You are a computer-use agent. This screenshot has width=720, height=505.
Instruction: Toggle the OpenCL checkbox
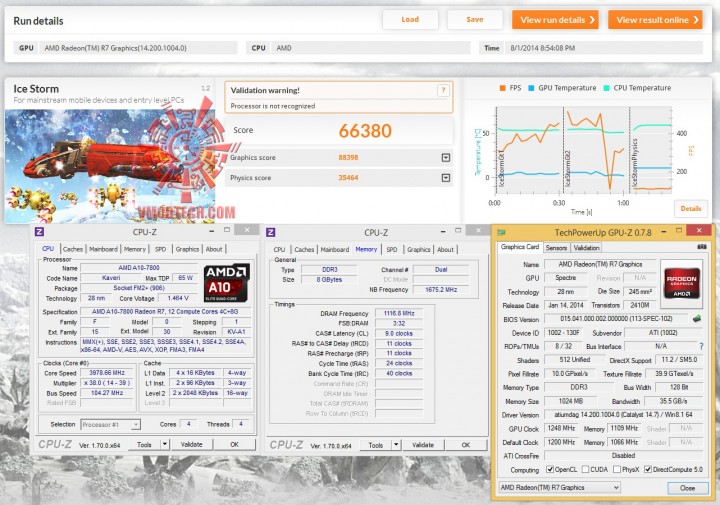pos(550,469)
